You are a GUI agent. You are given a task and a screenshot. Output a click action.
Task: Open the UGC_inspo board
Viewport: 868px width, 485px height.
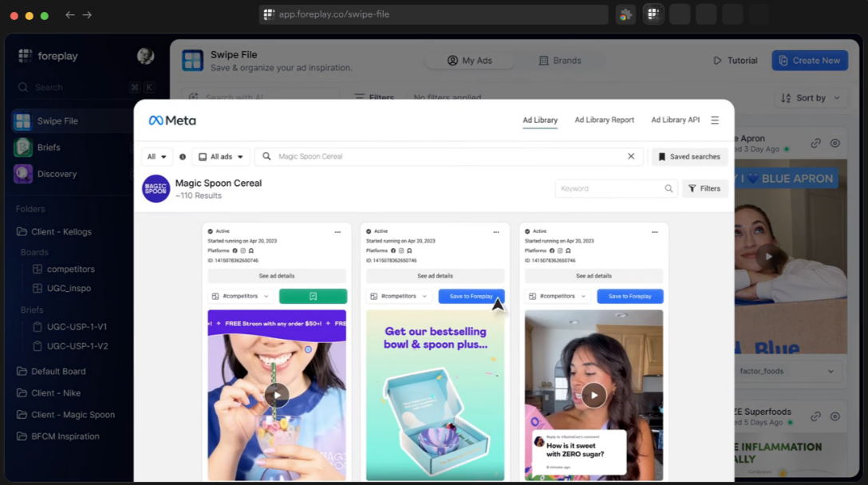pyautogui.click(x=62, y=289)
